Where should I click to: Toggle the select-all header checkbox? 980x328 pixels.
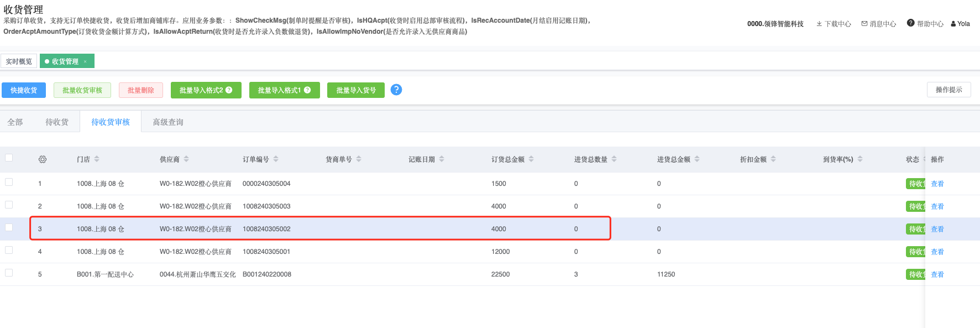[x=9, y=158]
